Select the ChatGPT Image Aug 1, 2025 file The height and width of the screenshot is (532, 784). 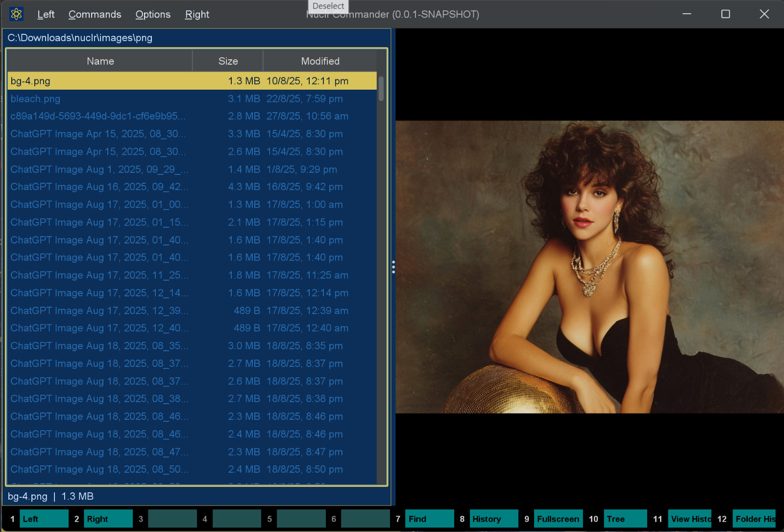[192, 169]
